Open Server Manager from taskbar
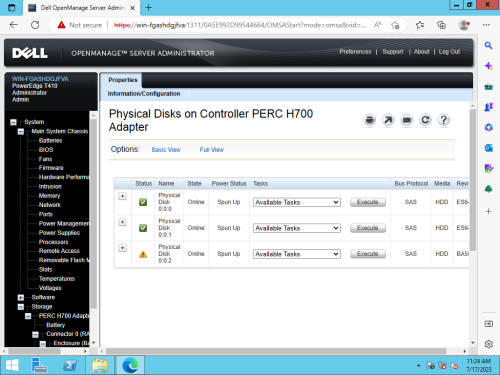 click(x=40, y=366)
